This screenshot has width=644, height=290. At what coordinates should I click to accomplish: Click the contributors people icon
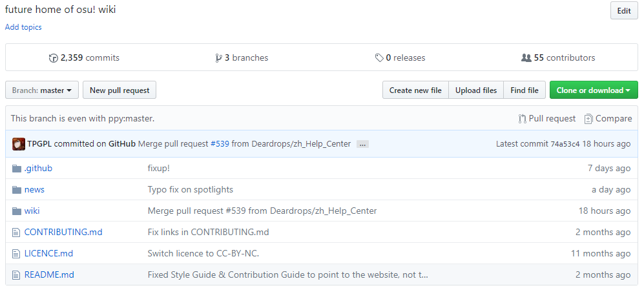526,58
